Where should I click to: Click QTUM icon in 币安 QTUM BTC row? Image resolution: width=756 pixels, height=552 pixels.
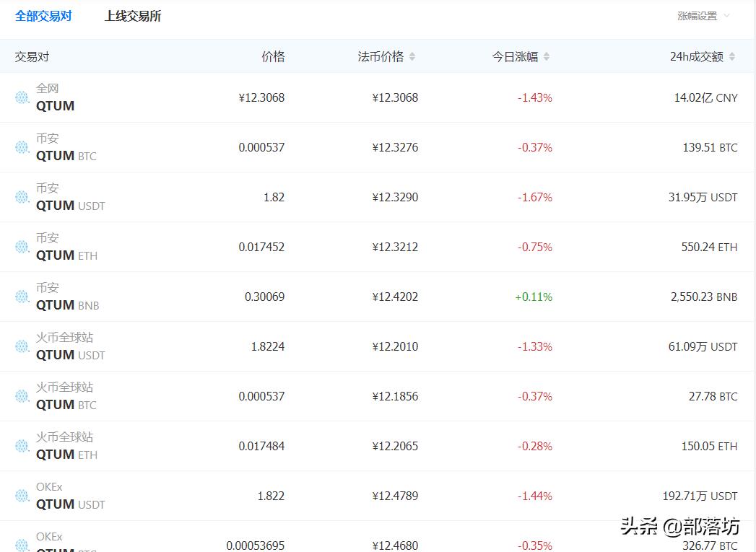tap(22, 147)
